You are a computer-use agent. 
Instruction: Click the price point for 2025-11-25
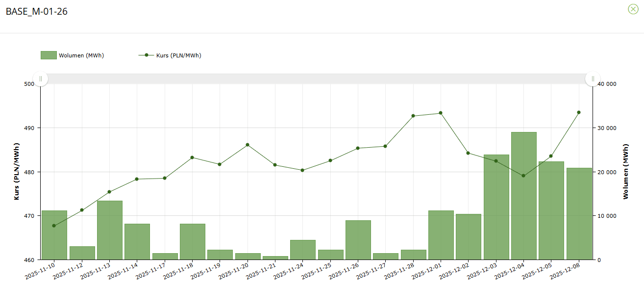point(330,160)
